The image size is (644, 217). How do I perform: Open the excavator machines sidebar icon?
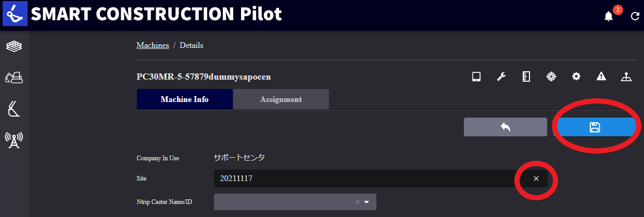pos(14,78)
